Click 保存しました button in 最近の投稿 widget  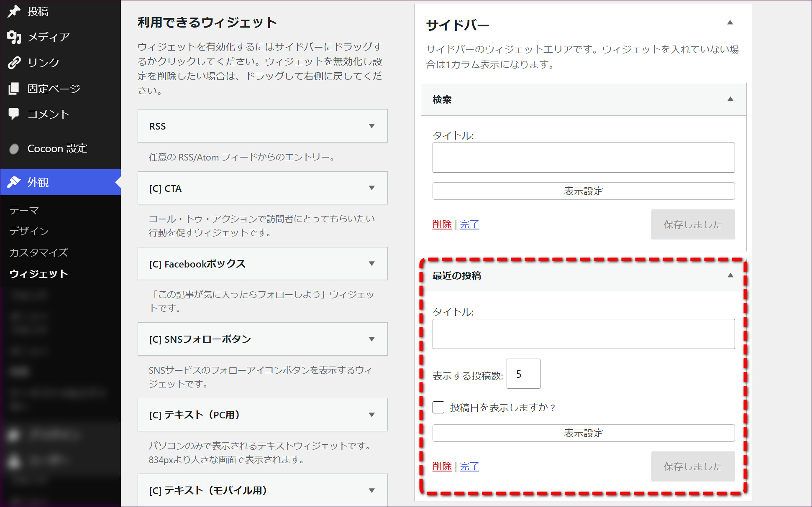693,466
